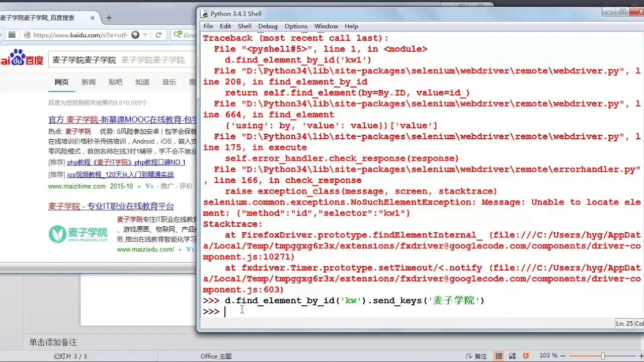Click the d.find_element_by_id('kw').send_keys line
Screen dimensions: 644x362
(354, 301)
